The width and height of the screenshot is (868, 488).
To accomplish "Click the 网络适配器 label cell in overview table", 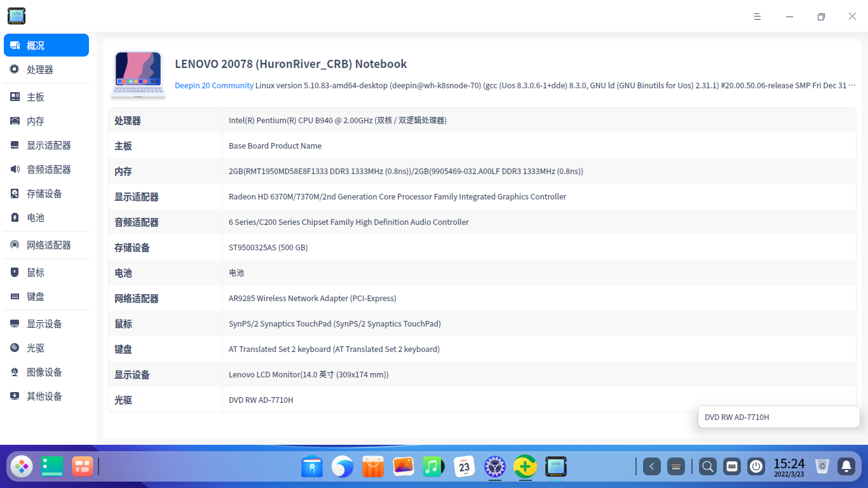I will coord(165,298).
